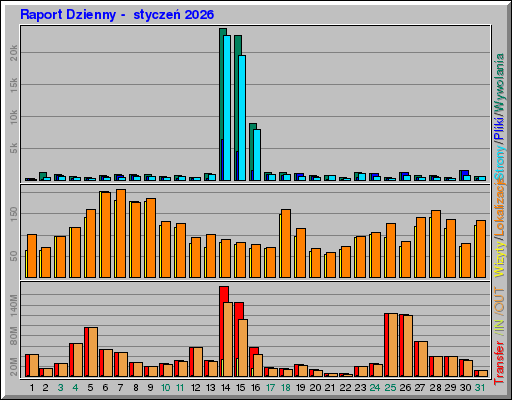Click the '15k' label on the top chart axis
Screen dimensions: 512x400
click(x=14, y=85)
